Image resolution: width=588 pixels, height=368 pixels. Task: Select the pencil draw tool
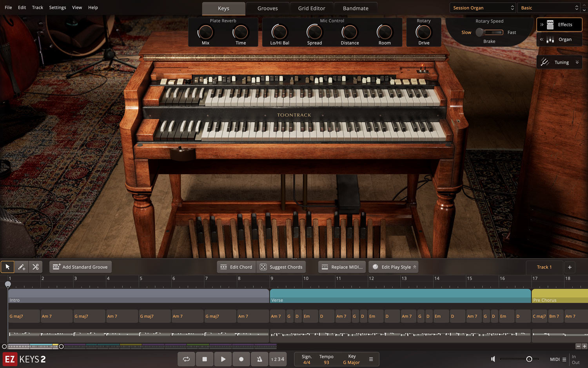(x=22, y=267)
